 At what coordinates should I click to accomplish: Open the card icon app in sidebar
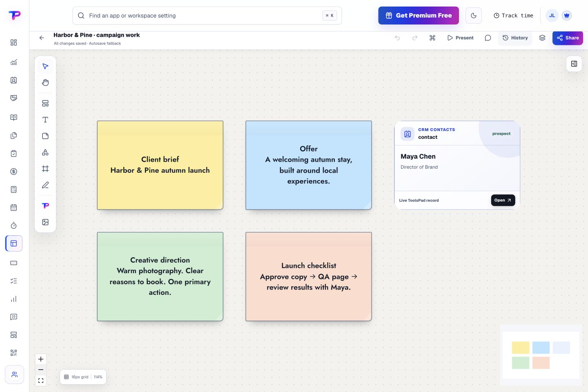pyautogui.click(x=13, y=263)
